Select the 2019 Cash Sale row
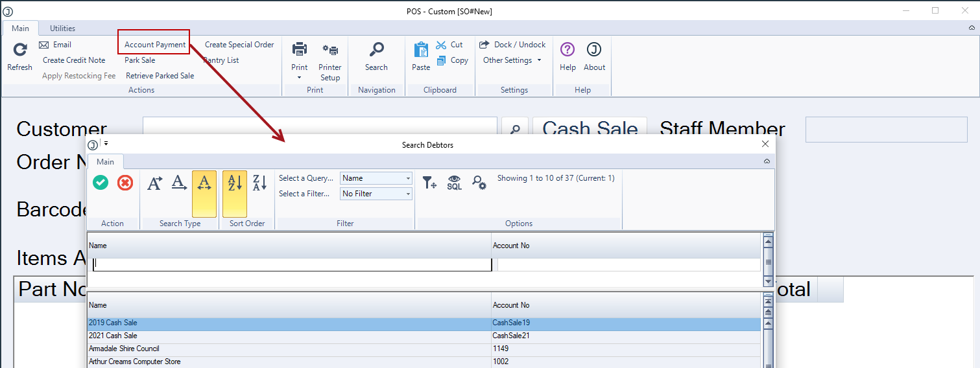The height and width of the screenshot is (368, 980). (424, 323)
